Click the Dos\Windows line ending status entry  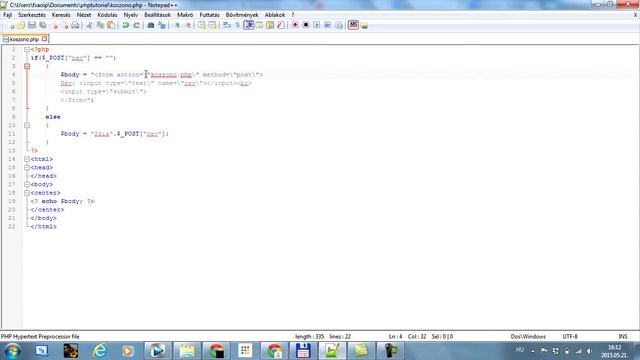pos(528,336)
